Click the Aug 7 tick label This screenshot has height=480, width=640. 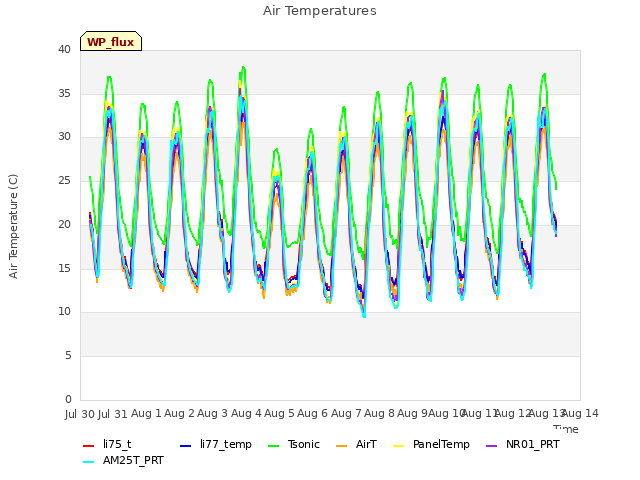tap(346, 413)
